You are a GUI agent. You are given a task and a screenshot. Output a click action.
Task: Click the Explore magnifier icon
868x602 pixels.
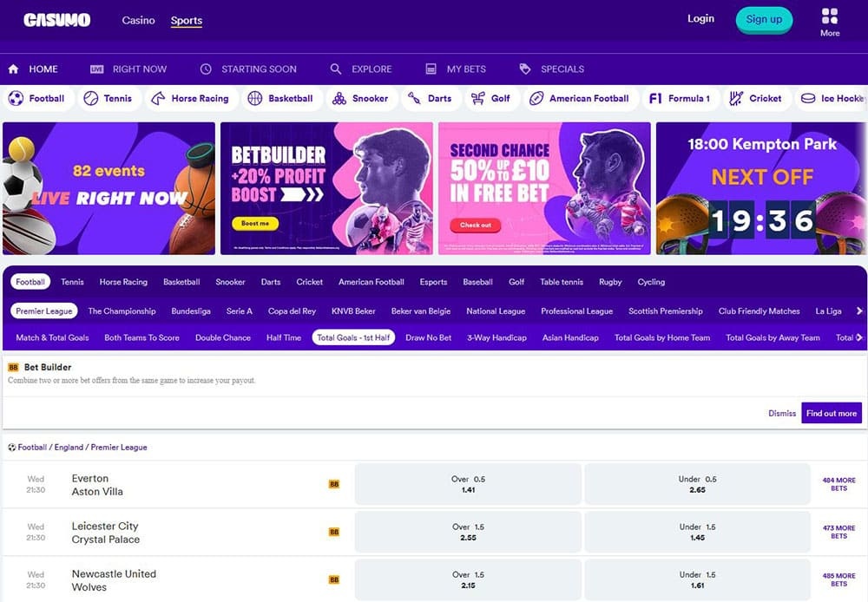pyautogui.click(x=335, y=69)
